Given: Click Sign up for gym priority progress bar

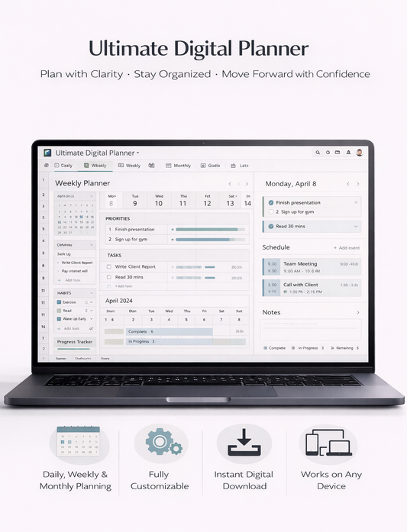Looking at the screenshot, I should coord(210,240).
